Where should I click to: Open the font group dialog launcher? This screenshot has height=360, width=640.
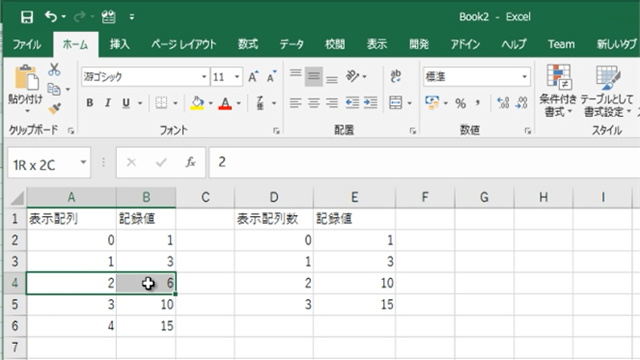(x=276, y=131)
